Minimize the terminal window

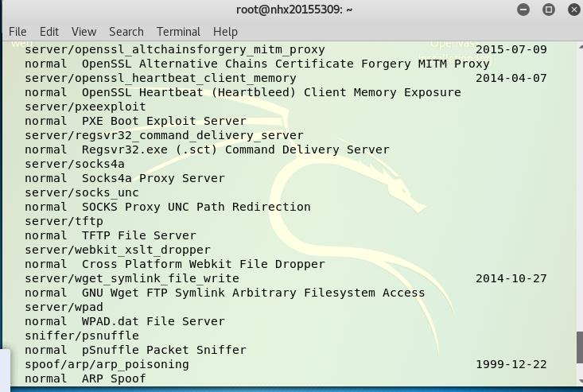pyautogui.click(x=523, y=10)
